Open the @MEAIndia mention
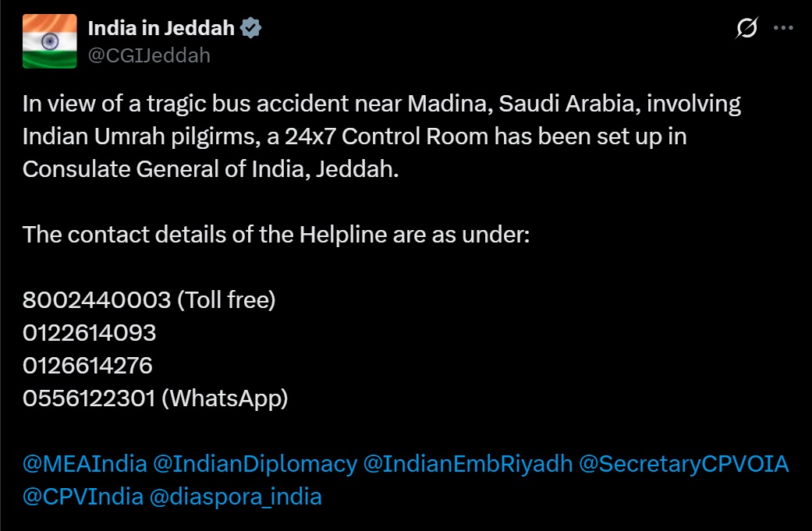 tap(85, 464)
